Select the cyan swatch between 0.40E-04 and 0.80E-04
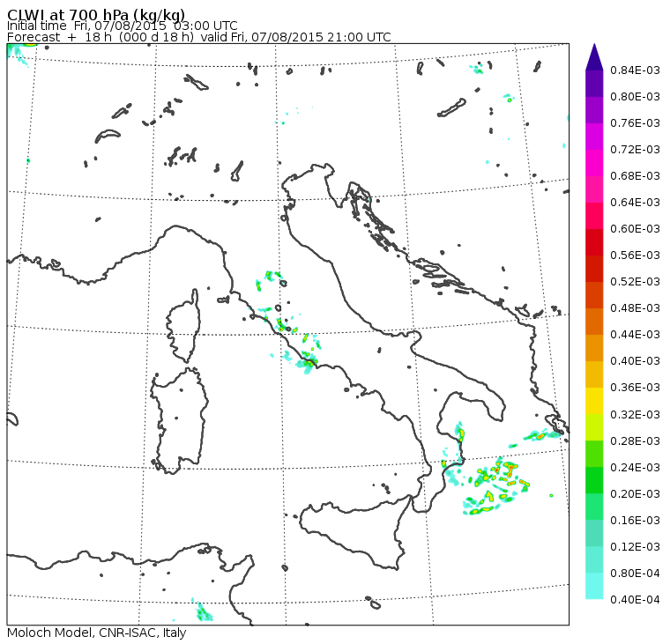This screenshot has width=670, height=644. (x=594, y=586)
